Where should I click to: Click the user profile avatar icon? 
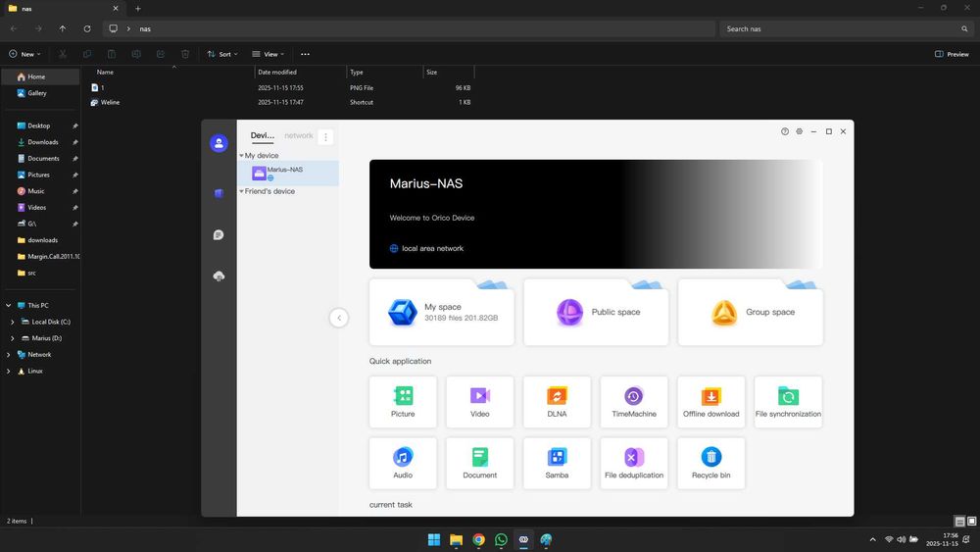point(219,143)
